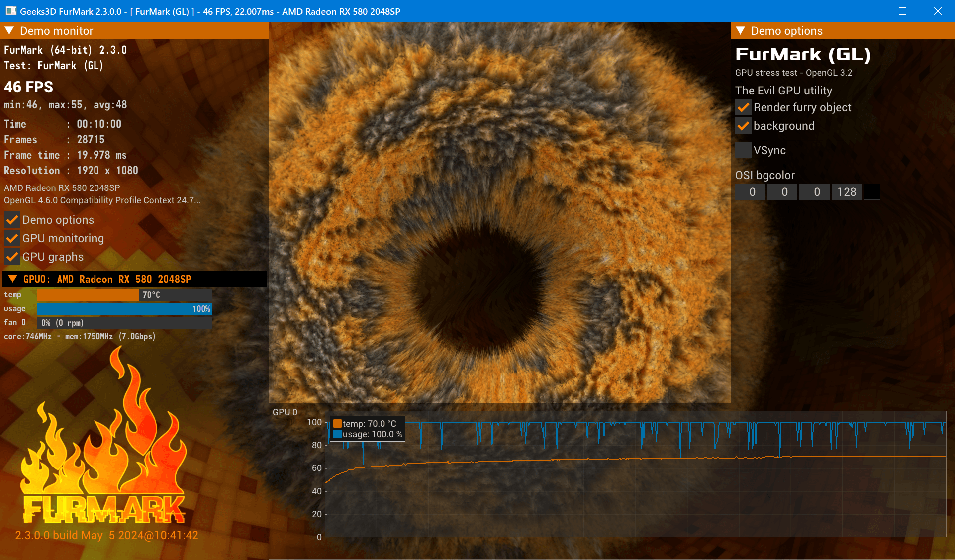
Task: Uncheck the GPU monitoring checkbox
Action: pyautogui.click(x=12, y=238)
